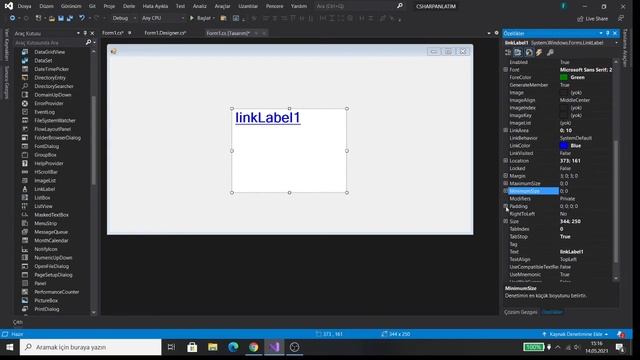640x360 pixels.
Task: Close the Araç Kutusu toolbox panel
Action: tap(92, 33)
